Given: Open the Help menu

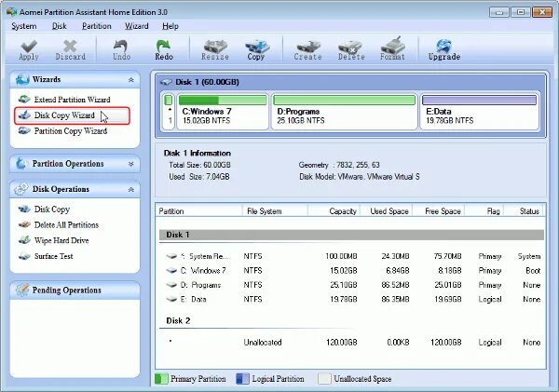Looking at the screenshot, I should tap(170, 26).
